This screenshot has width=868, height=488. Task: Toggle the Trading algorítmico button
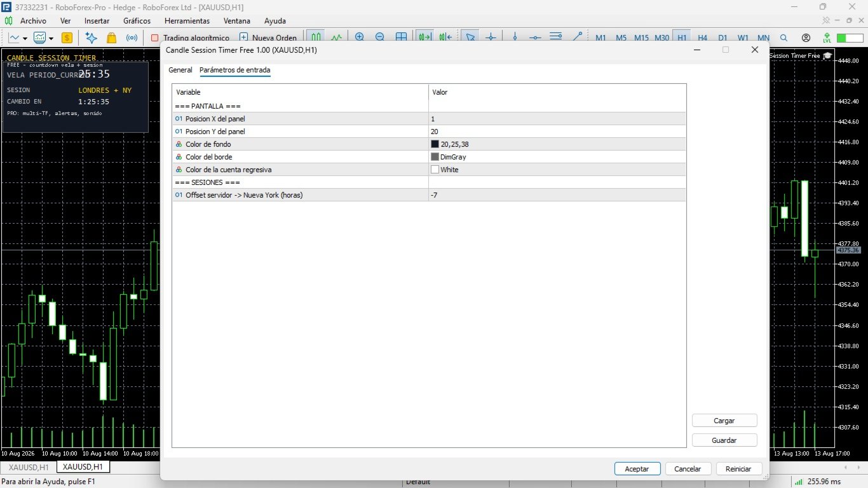(189, 37)
